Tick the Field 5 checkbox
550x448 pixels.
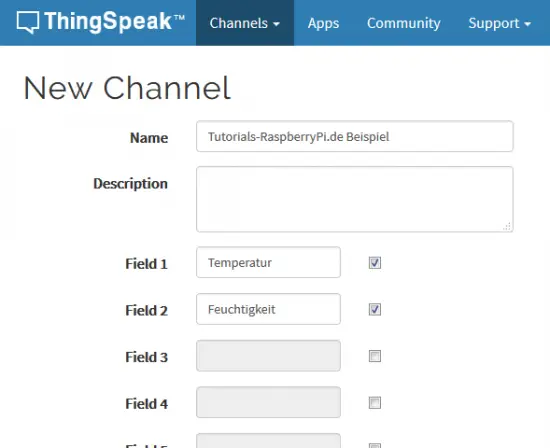click(375, 446)
